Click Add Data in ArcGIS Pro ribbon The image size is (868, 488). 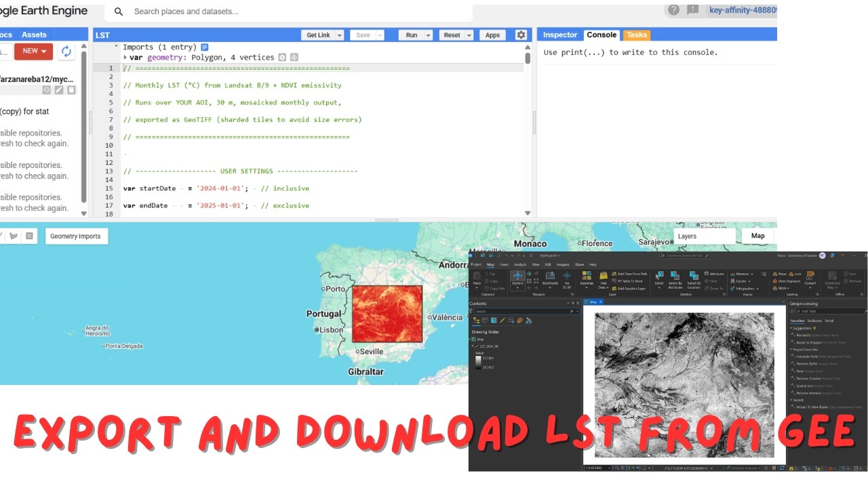[x=604, y=280]
